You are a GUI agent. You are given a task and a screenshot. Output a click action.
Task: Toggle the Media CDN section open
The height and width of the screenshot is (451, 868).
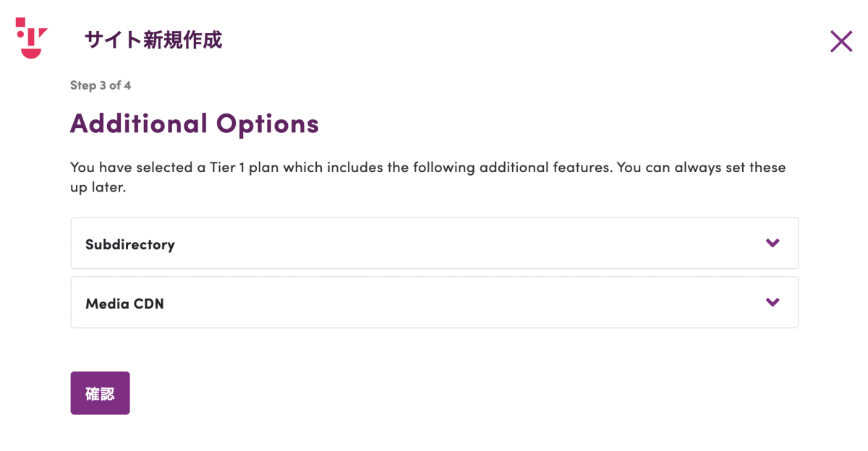[434, 302]
